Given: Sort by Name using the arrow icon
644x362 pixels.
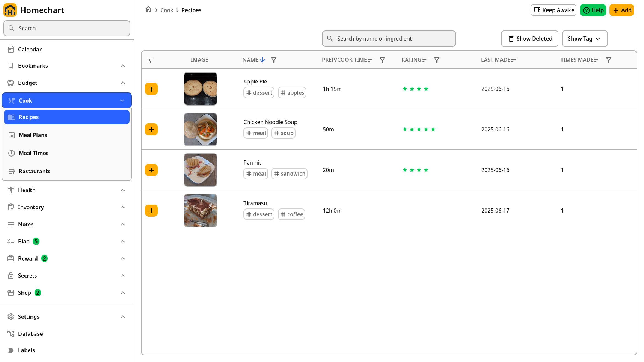Looking at the screenshot, I should [262, 60].
